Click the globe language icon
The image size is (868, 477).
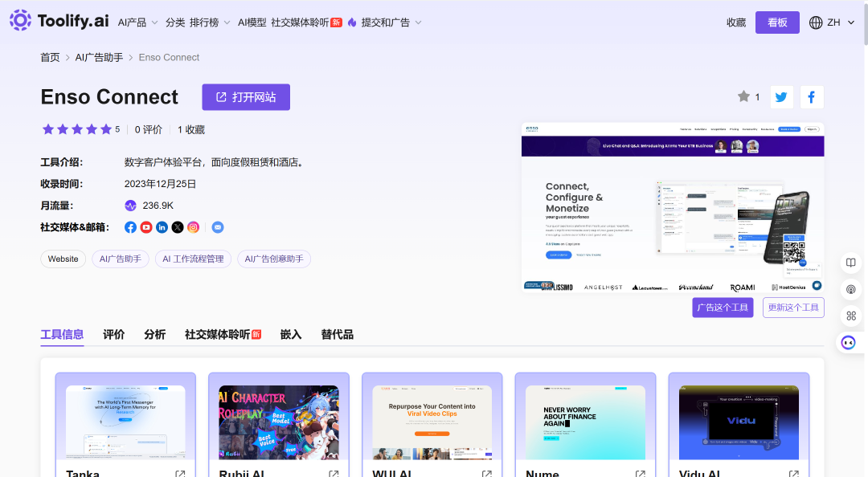[x=816, y=22]
